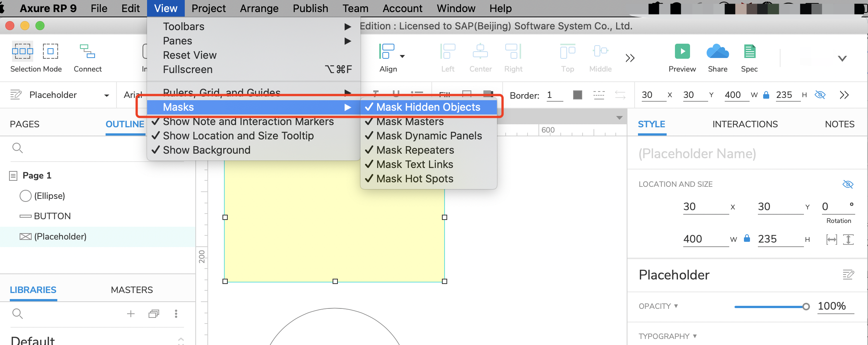This screenshot has width=868, height=345.
Task: Add a library with the plus icon
Action: tap(131, 314)
